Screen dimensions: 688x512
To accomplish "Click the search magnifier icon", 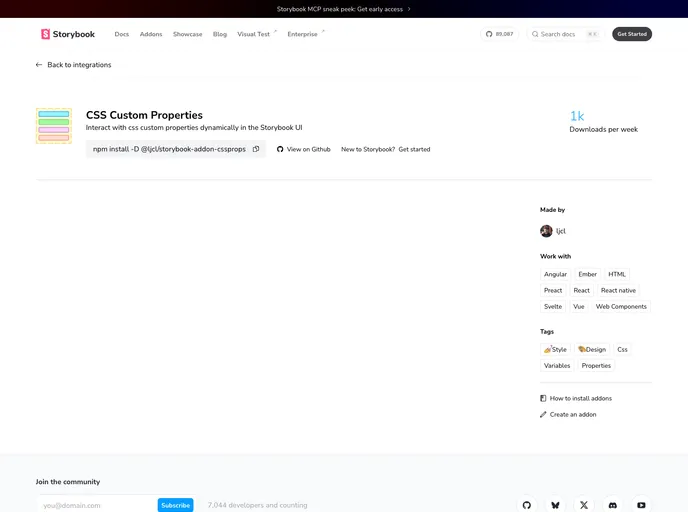I will click(535, 34).
